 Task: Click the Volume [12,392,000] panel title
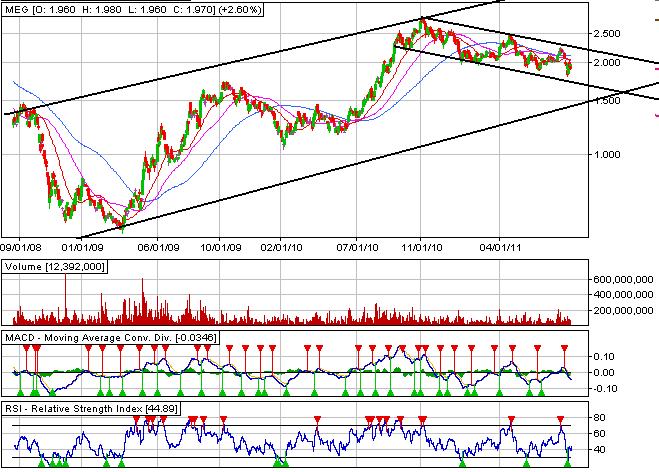click(x=55, y=266)
